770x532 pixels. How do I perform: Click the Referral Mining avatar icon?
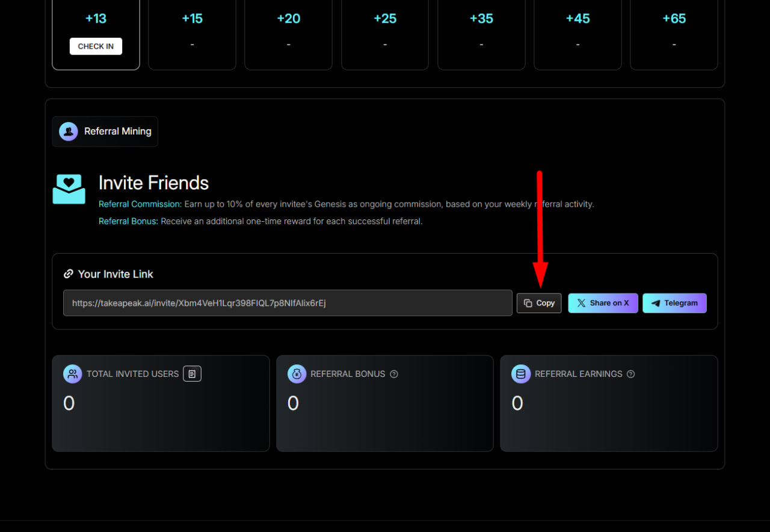pyautogui.click(x=69, y=131)
